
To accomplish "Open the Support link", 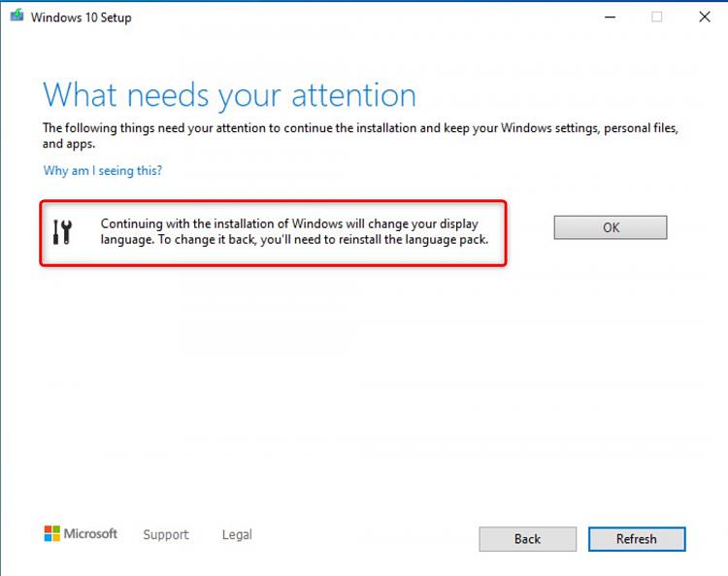I will pyautogui.click(x=166, y=534).
